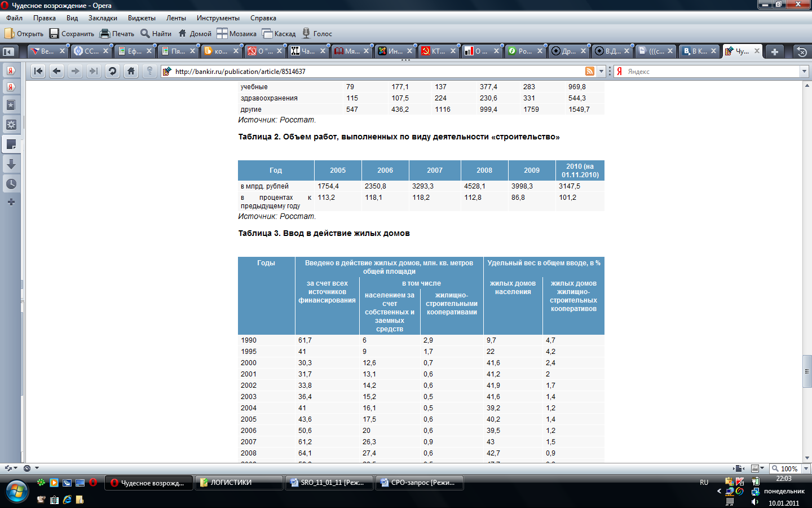The width and height of the screenshot is (812, 508).
Task: Expand the Yandex search engine dropdown
Action: point(804,72)
